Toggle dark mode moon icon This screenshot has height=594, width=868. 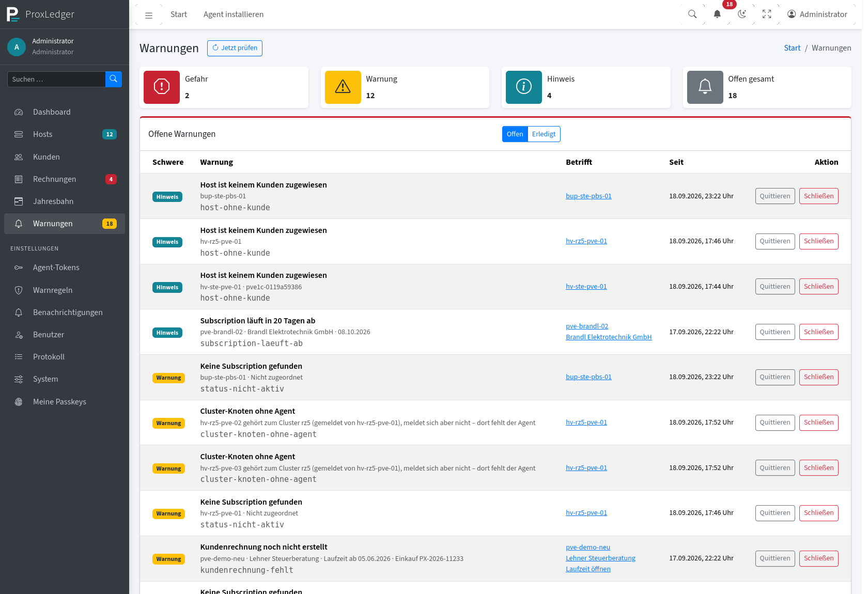tap(742, 14)
